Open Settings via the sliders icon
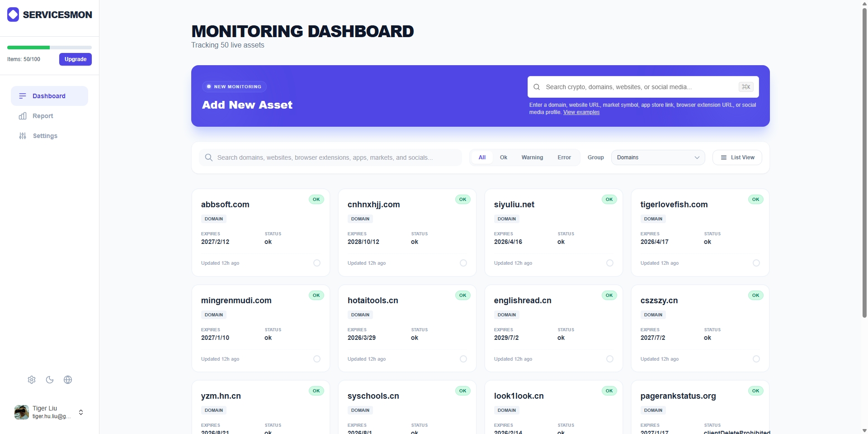 tap(23, 136)
